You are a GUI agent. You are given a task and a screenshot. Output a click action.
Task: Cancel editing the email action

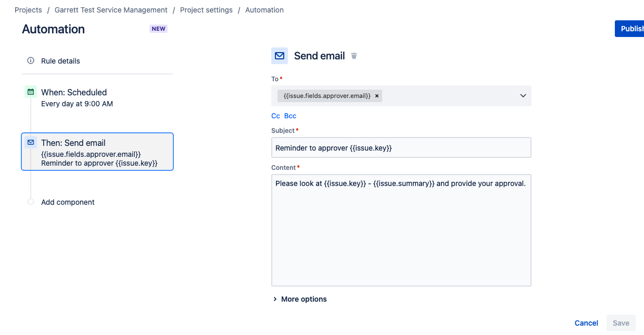pos(586,322)
